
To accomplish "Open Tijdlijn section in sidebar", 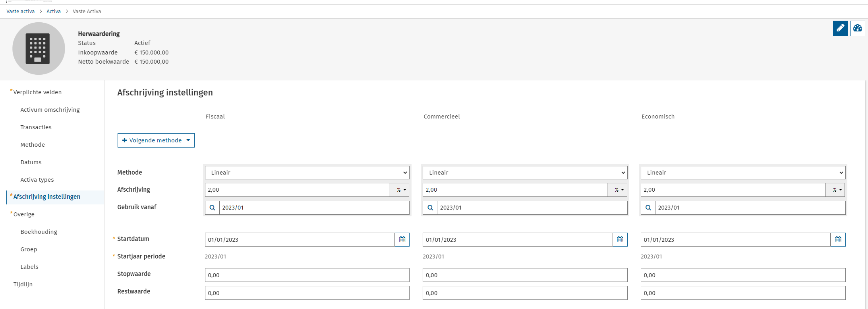I will pyautogui.click(x=23, y=284).
